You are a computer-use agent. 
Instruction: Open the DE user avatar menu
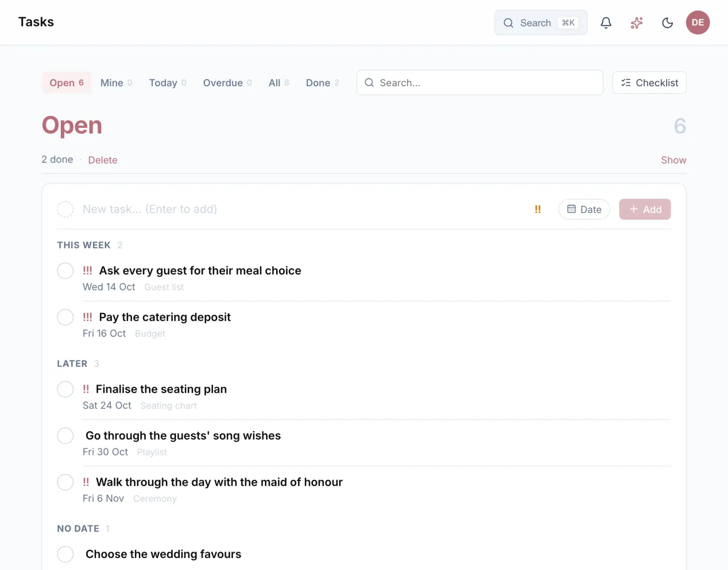(x=698, y=23)
